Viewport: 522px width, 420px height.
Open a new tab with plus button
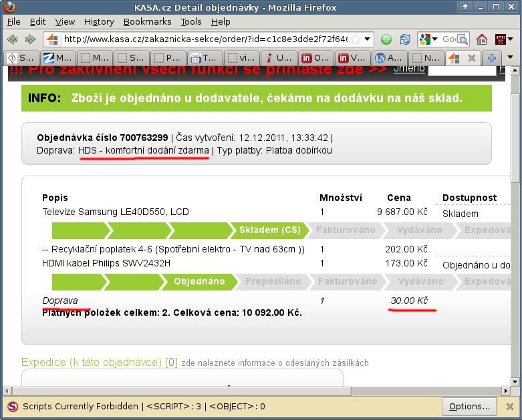pos(492,58)
